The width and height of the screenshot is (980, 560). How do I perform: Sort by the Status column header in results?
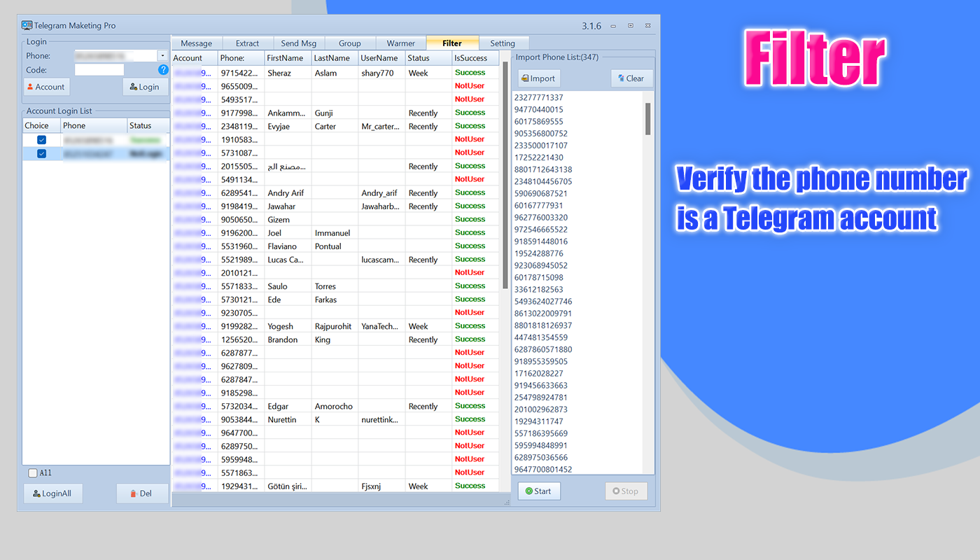(x=428, y=58)
